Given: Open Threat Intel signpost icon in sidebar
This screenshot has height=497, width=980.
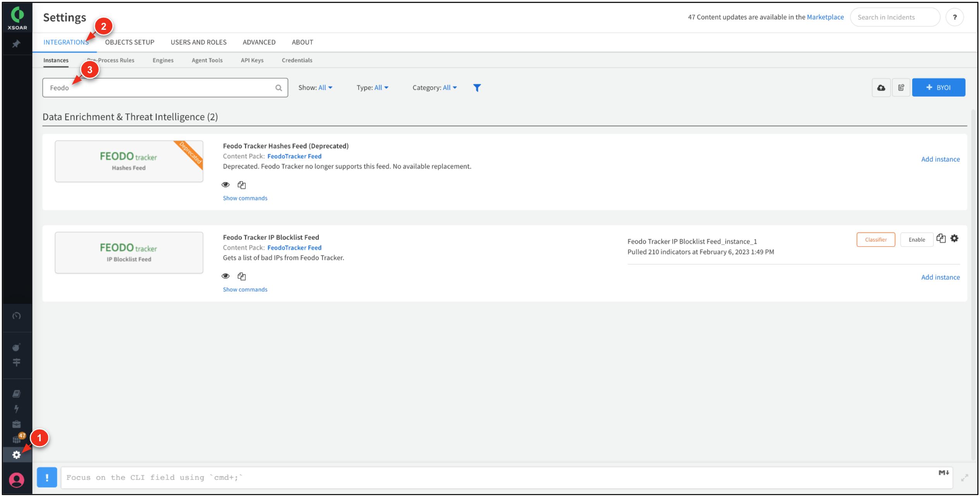Looking at the screenshot, I should tap(16, 362).
